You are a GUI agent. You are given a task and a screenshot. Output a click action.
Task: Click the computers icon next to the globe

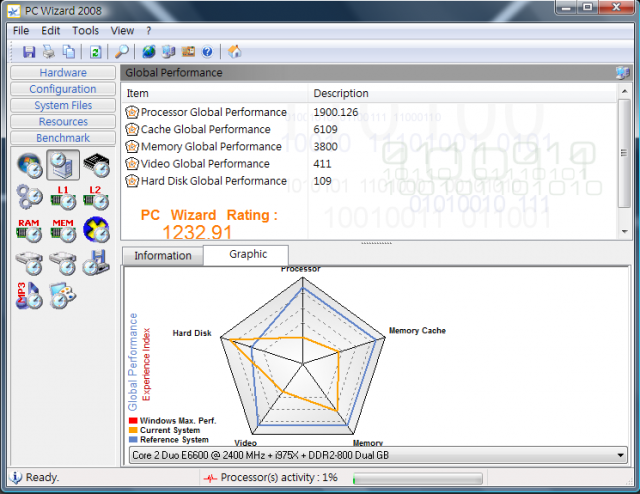168,52
